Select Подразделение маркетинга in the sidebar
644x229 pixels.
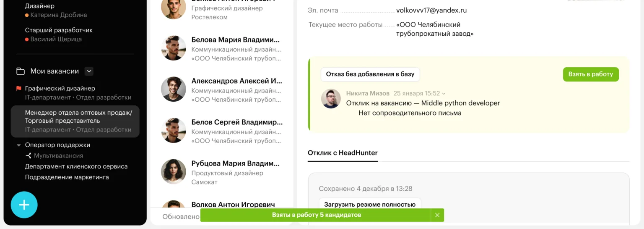pyautogui.click(x=67, y=177)
